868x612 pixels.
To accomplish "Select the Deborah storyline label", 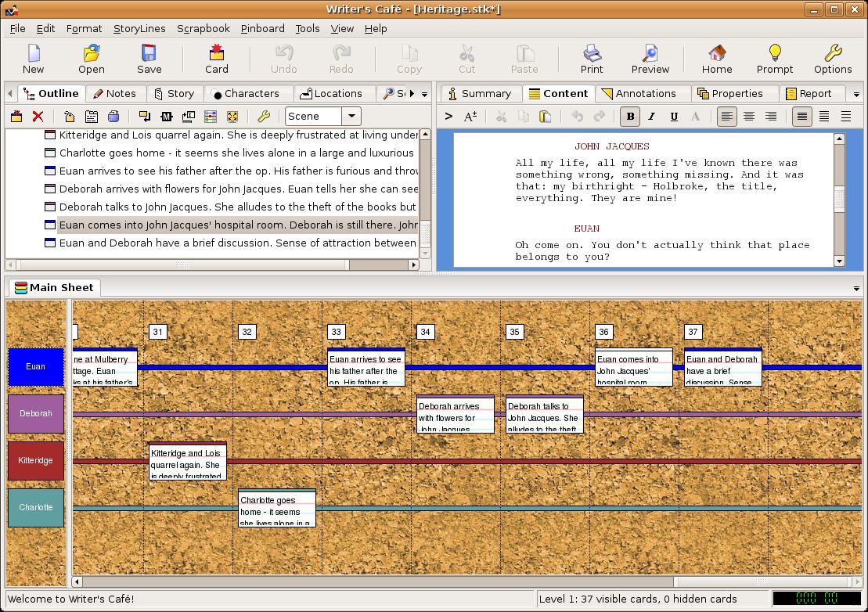I will tap(35, 413).
